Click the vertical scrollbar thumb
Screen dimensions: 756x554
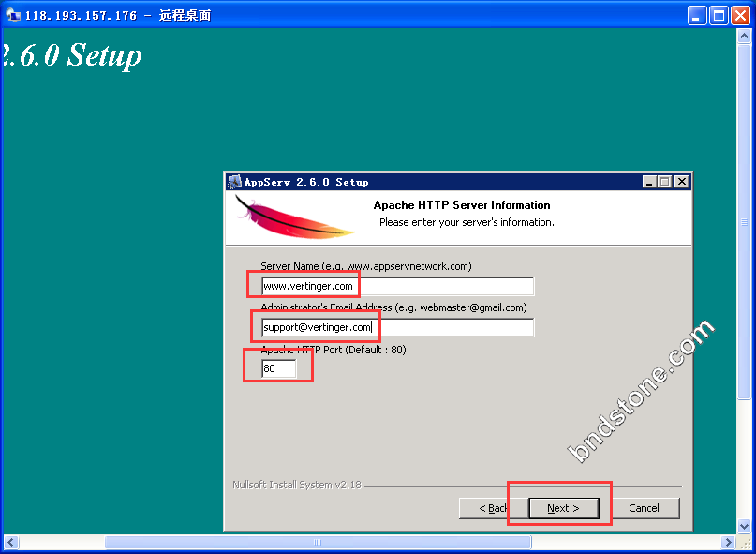pos(746,225)
